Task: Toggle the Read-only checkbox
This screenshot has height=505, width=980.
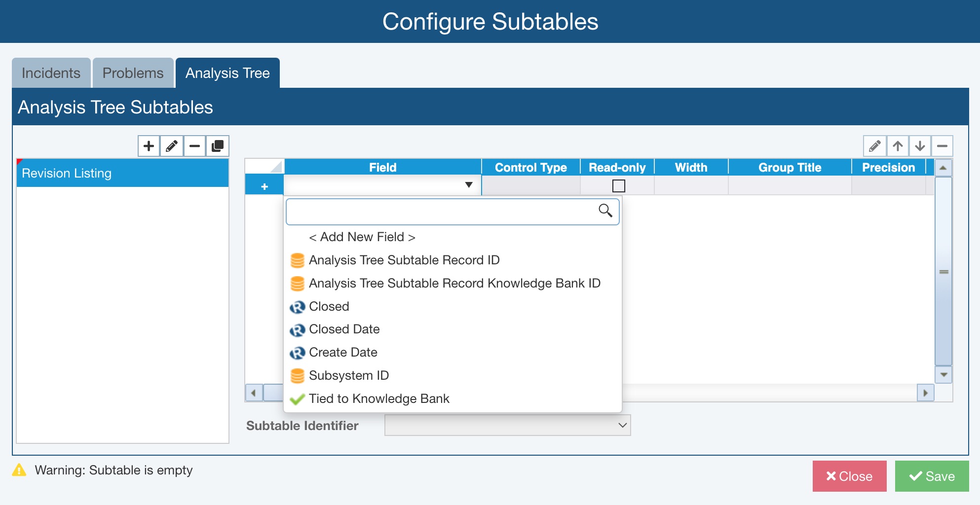Action: click(x=618, y=186)
